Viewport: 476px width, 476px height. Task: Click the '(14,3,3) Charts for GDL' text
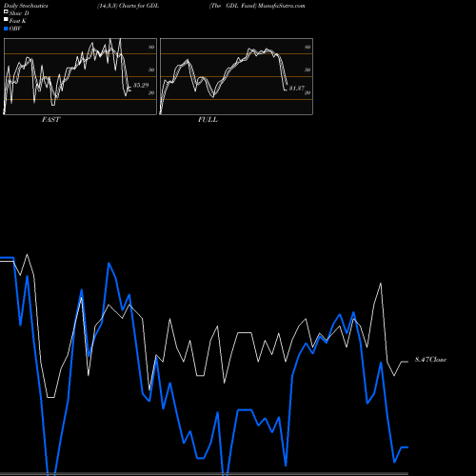[129, 6]
